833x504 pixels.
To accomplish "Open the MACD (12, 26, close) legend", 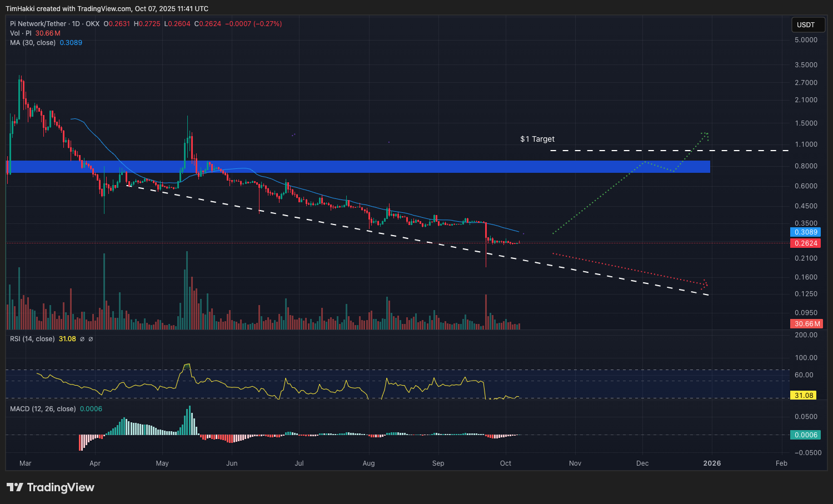I will (43, 409).
